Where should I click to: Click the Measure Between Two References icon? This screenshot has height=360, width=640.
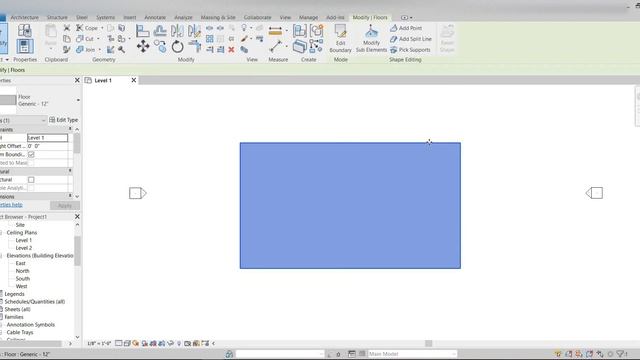(x=275, y=47)
